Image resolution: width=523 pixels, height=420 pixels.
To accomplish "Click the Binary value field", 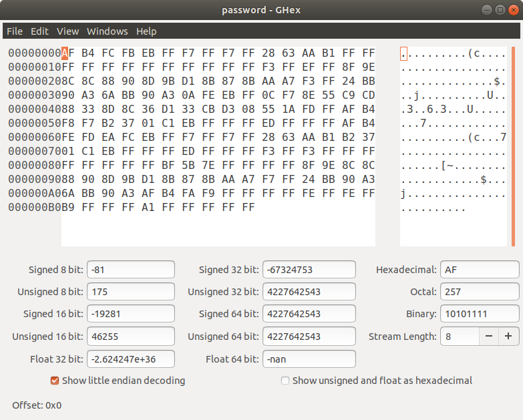I will [480, 314].
